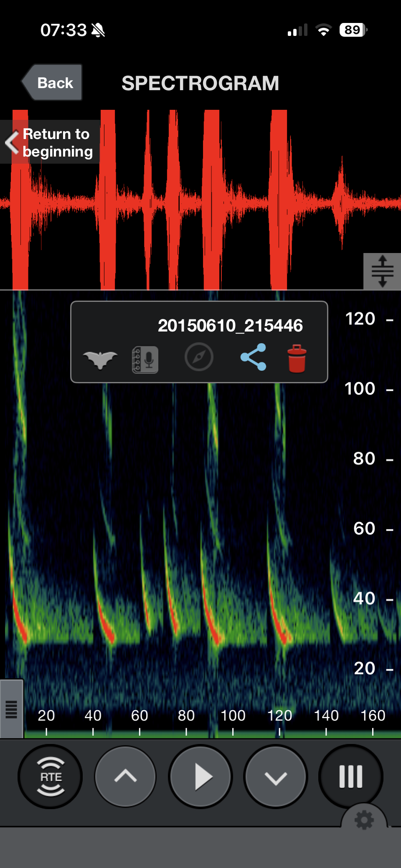The height and width of the screenshot is (868, 401).
Task: Tap the three vertical bars button
Action: 350,777
